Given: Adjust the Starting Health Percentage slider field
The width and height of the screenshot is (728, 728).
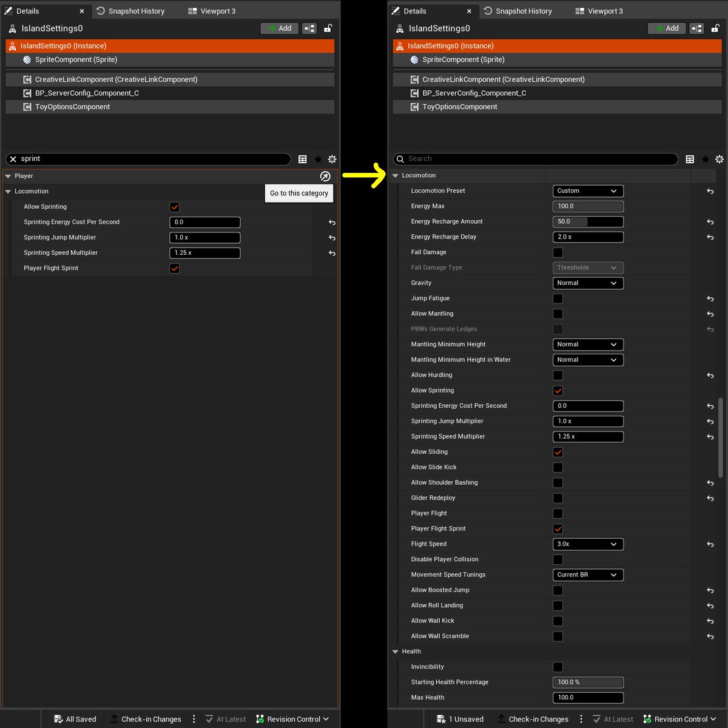Looking at the screenshot, I should pos(588,682).
